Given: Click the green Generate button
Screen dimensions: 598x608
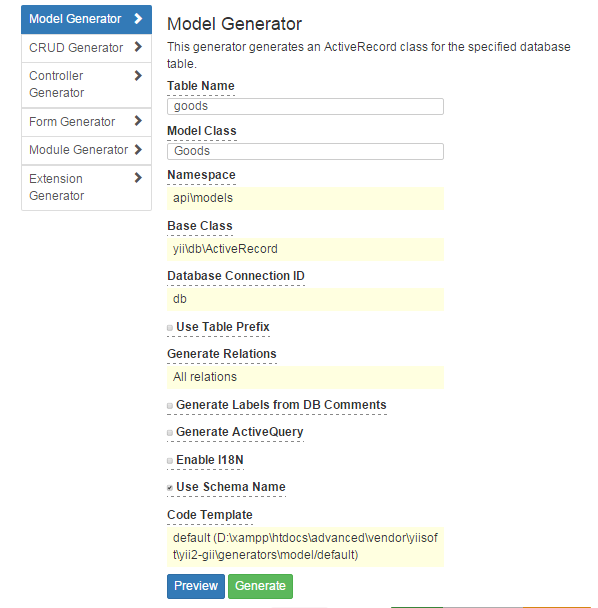Looking at the screenshot, I should coord(260,586).
